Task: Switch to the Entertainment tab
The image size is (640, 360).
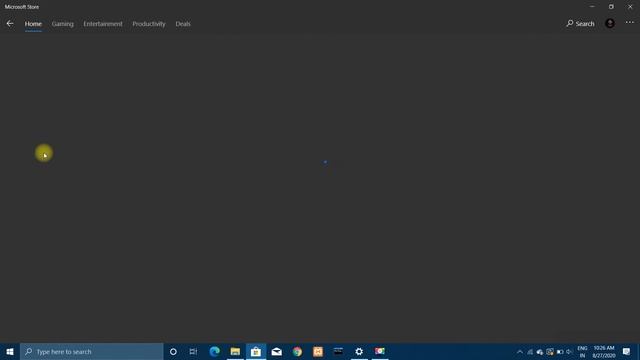Action: tap(103, 24)
